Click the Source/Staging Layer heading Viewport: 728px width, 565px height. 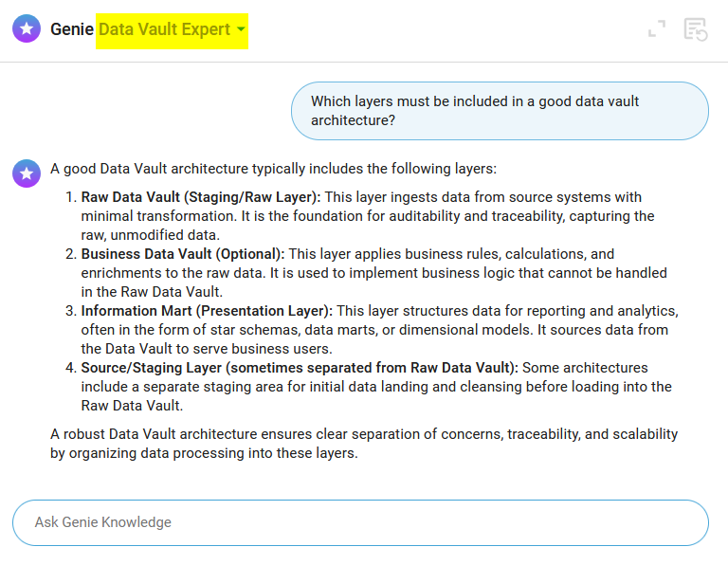click(x=300, y=368)
